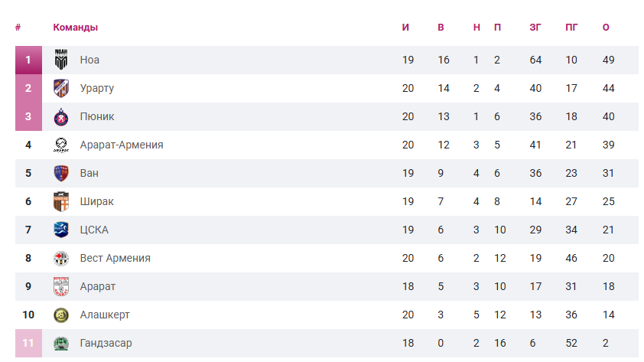This screenshot has height=362, width=644.
Task: Open the Гандзасар team name
Action: coord(106,344)
